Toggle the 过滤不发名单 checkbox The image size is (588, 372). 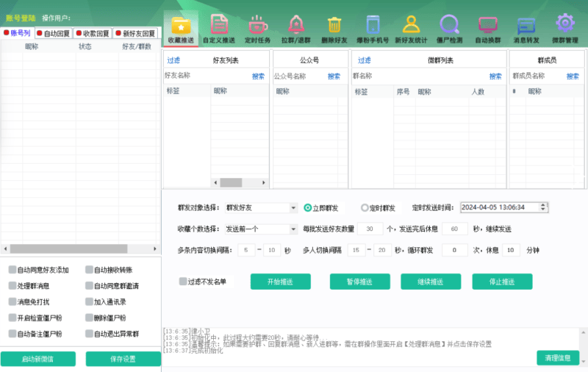point(183,282)
